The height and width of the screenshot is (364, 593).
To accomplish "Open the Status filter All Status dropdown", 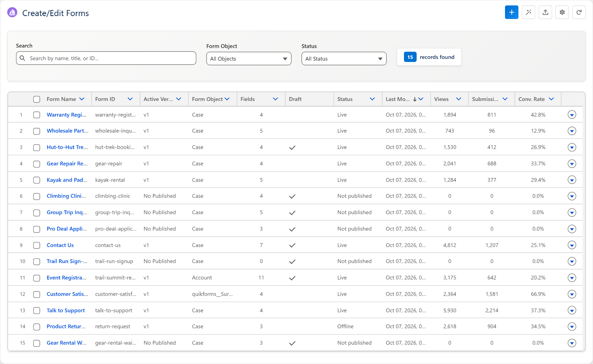I will click(x=344, y=58).
